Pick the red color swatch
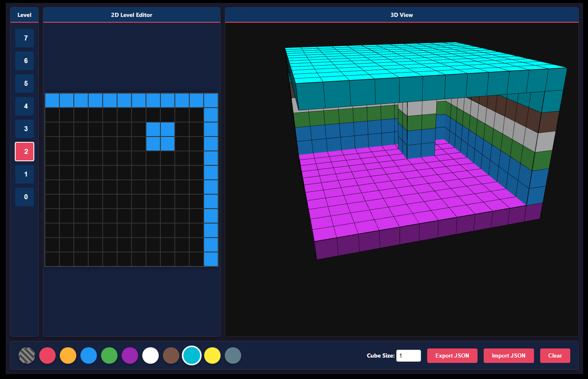 click(x=47, y=355)
